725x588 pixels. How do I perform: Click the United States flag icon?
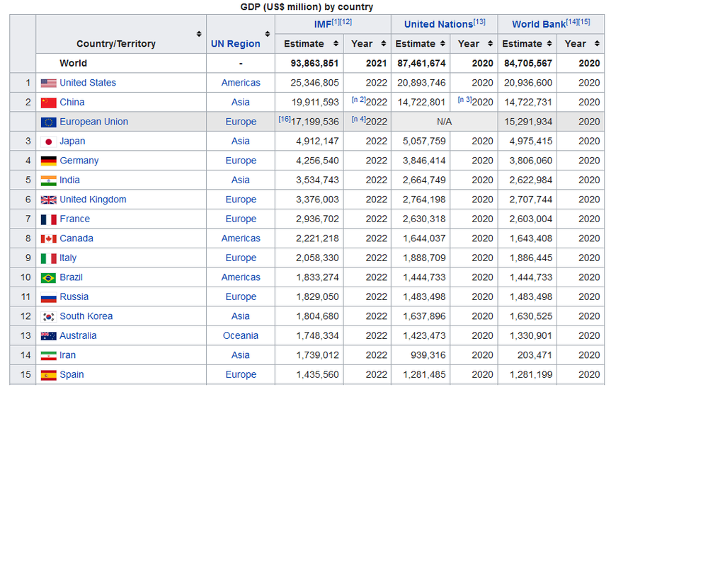coord(49,83)
